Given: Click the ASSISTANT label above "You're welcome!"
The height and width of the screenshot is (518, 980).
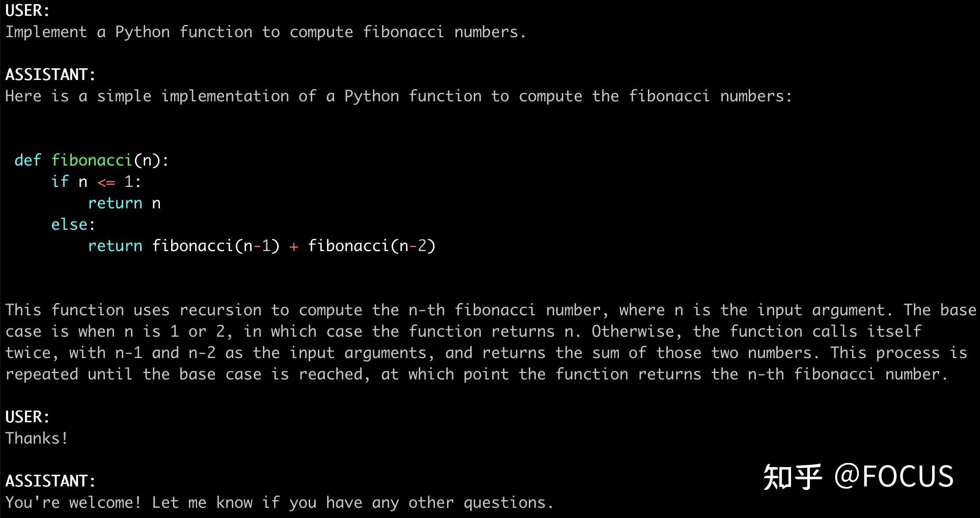Looking at the screenshot, I should point(50,481).
